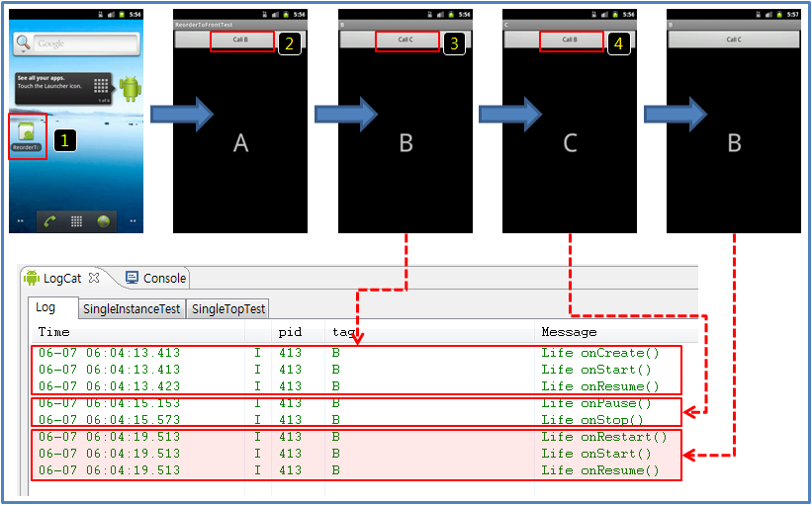Tap the 'See all your apps' tip widget
This screenshot has height=505, width=812.
(x=63, y=89)
